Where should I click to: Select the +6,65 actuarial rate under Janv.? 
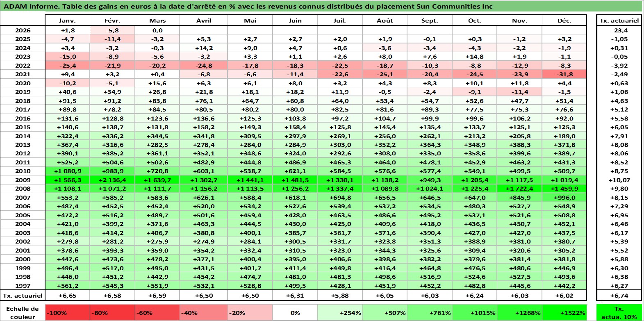tap(67, 296)
